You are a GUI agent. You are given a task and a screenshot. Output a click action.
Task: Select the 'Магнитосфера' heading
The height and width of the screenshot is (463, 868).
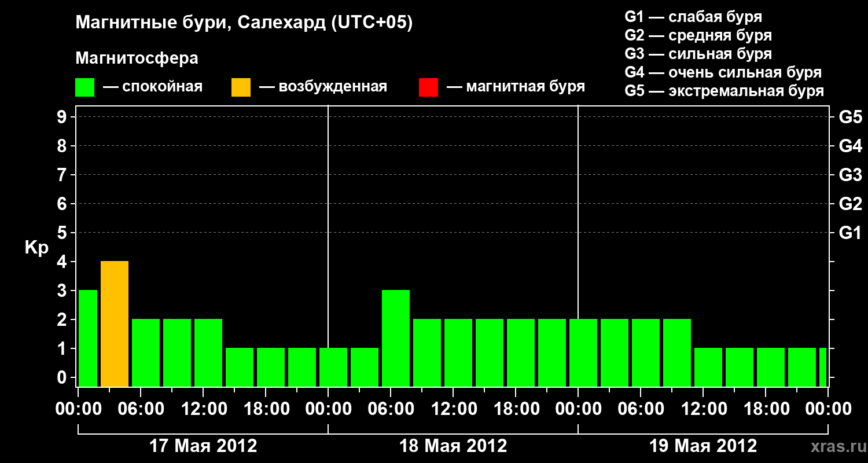point(137,58)
